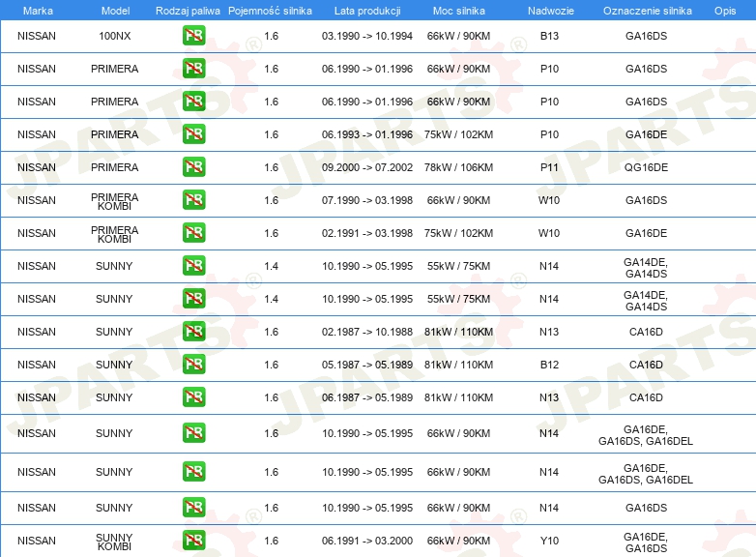Screen dimensions: 756x557
Task: Select the 66kW / 90KM cell in the B13 row
Action: pos(458,36)
